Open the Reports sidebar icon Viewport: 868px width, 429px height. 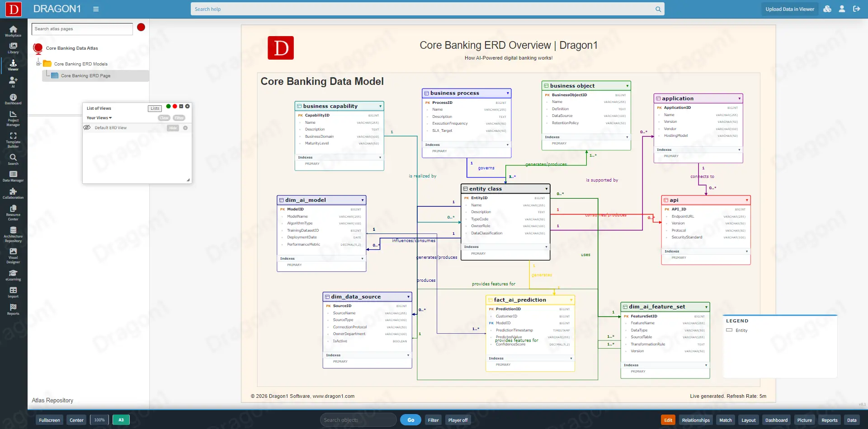[x=13, y=310]
